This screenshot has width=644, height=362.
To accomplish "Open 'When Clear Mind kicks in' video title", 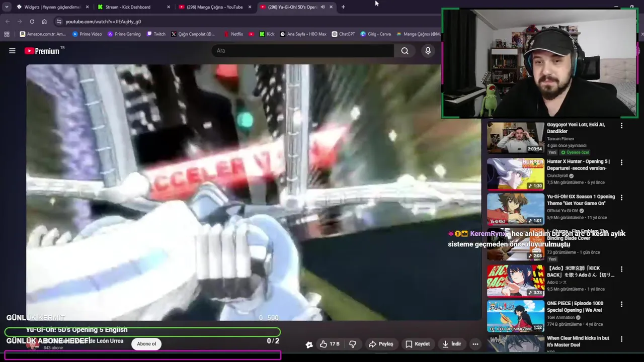I will (x=578, y=341).
